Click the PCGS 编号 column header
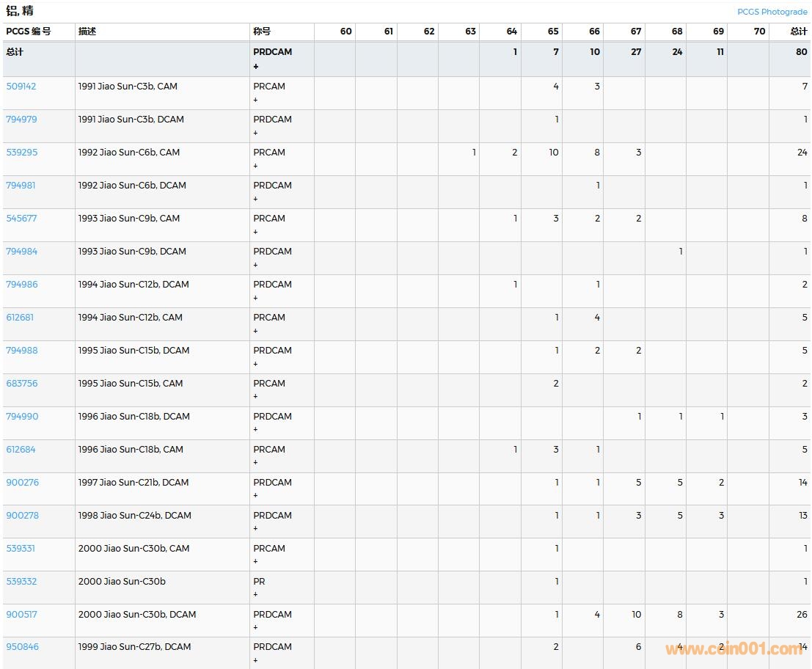812x669 pixels. click(x=29, y=32)
